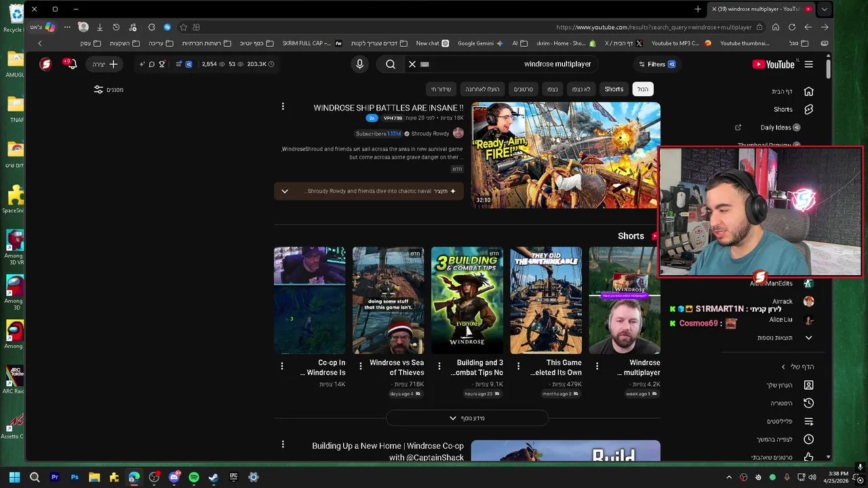Open the home (דף הבית) sidebar item
868x488 pixels.
coord(792,91)
